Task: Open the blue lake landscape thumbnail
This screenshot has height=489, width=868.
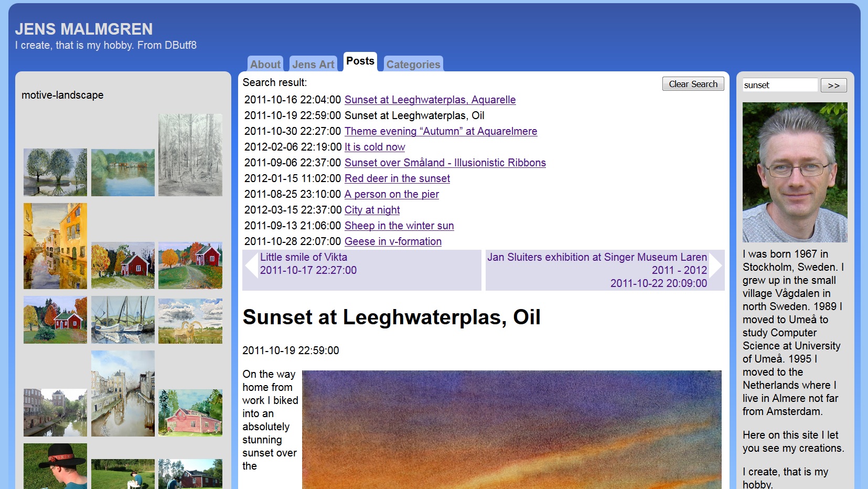Action: coord(123,172)
